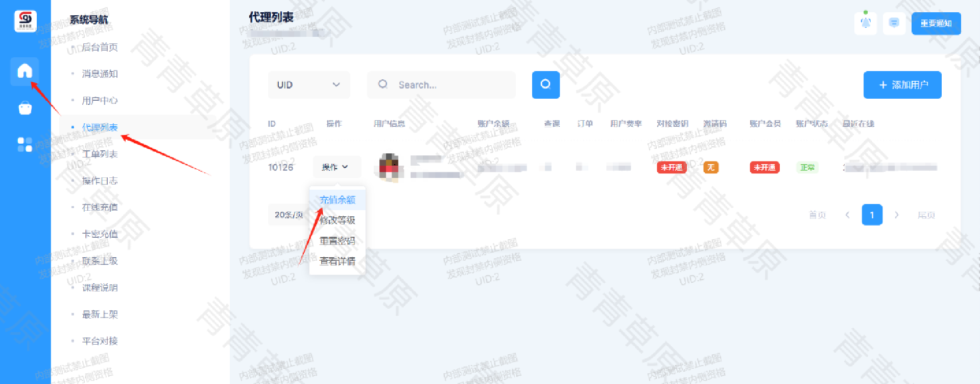Click the 添加用户 button

click(x=902, y=85)
